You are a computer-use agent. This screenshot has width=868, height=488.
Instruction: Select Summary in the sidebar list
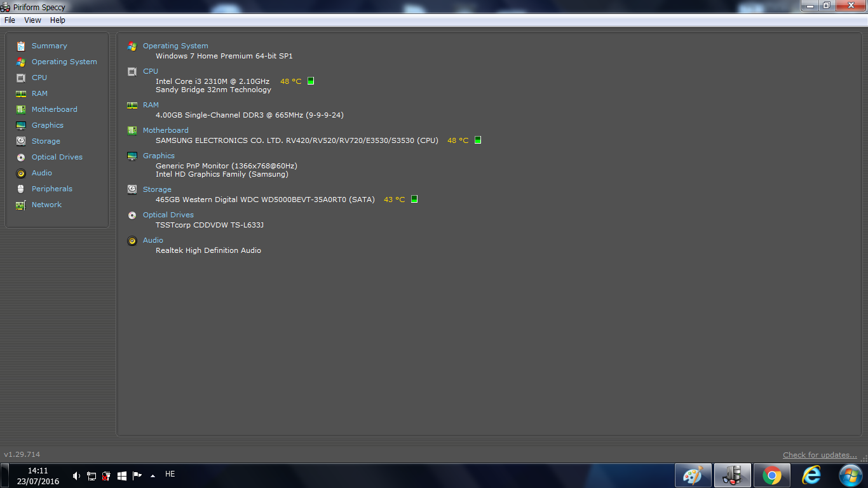pos(49,46)
